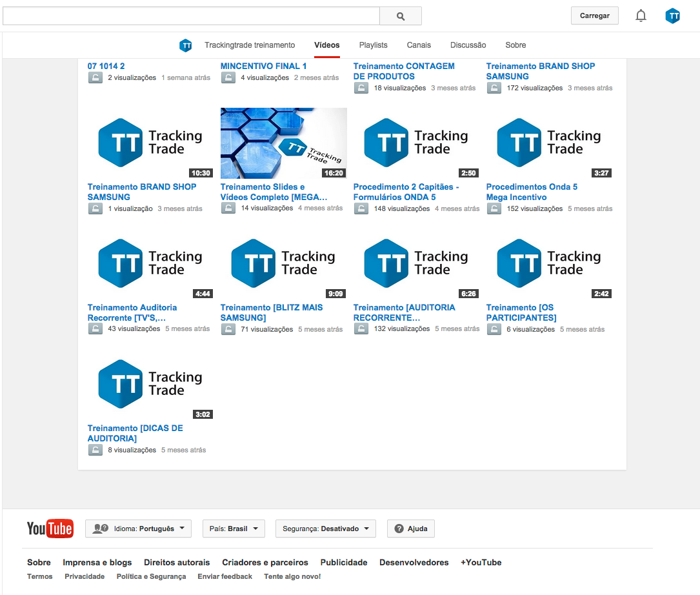Click the lock icon beside 71 visualizações

click(228, 329)
